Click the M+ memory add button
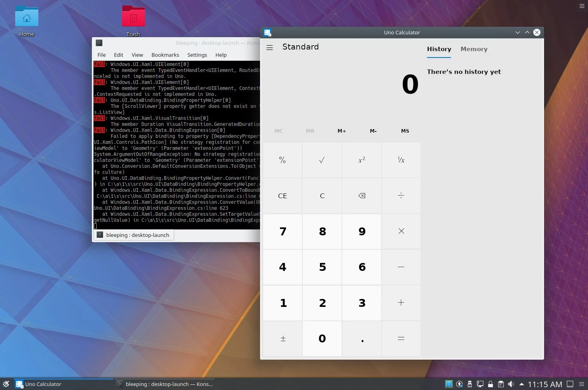This screenshot has height=390, width=588. pos(342,131)
